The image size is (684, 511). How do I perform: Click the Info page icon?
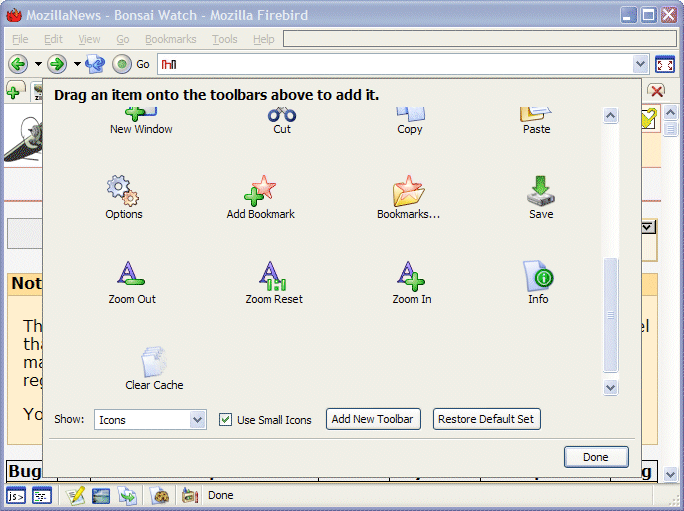coord(538,275)
